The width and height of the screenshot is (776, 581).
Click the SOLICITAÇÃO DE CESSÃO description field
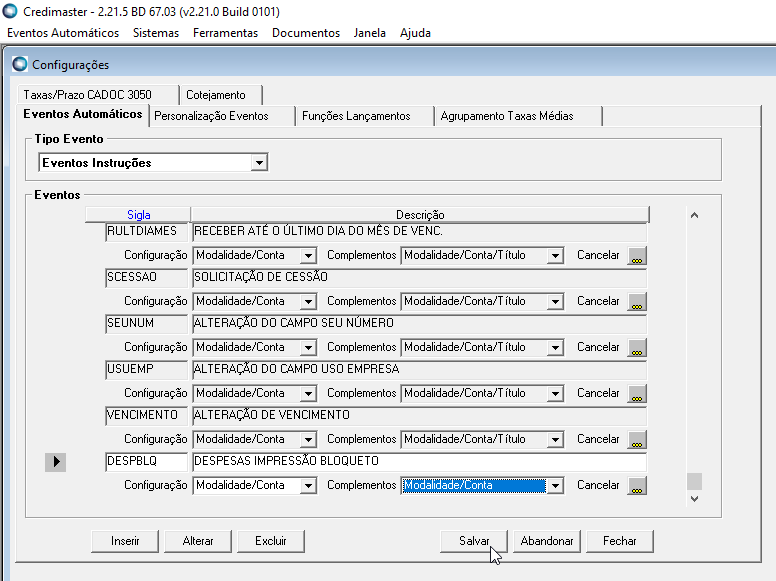click(x=419, y=277)
